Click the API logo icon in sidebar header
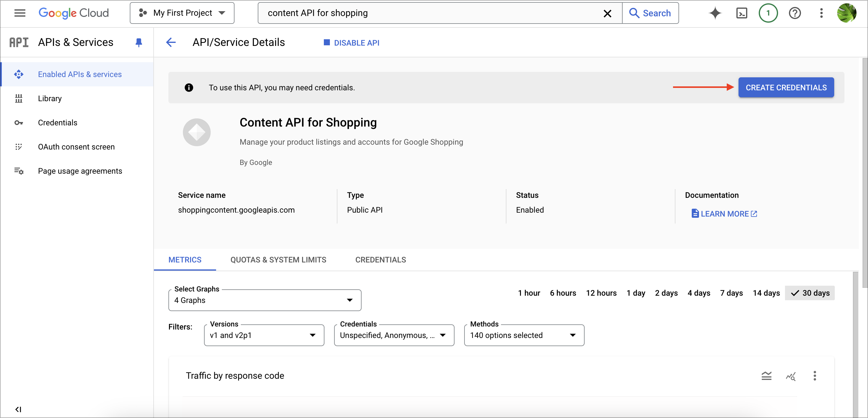The width and height of the screenshot is (868, 418). pyautogui.click(x=19, y=43)
